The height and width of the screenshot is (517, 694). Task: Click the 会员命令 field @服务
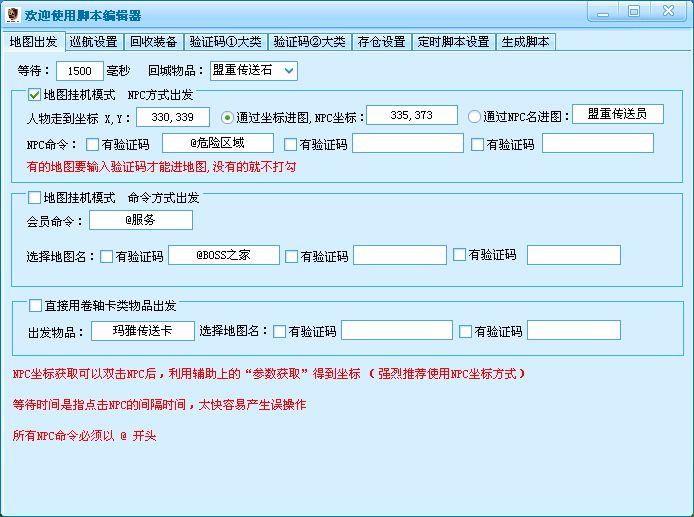click(141, 220)
